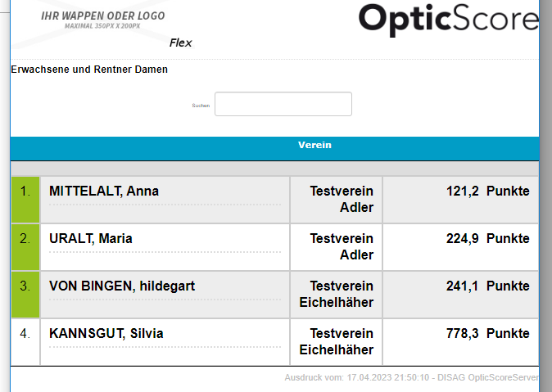Select rank 2 green cell
Screen dimensions: 552x392
click(25, 247)
